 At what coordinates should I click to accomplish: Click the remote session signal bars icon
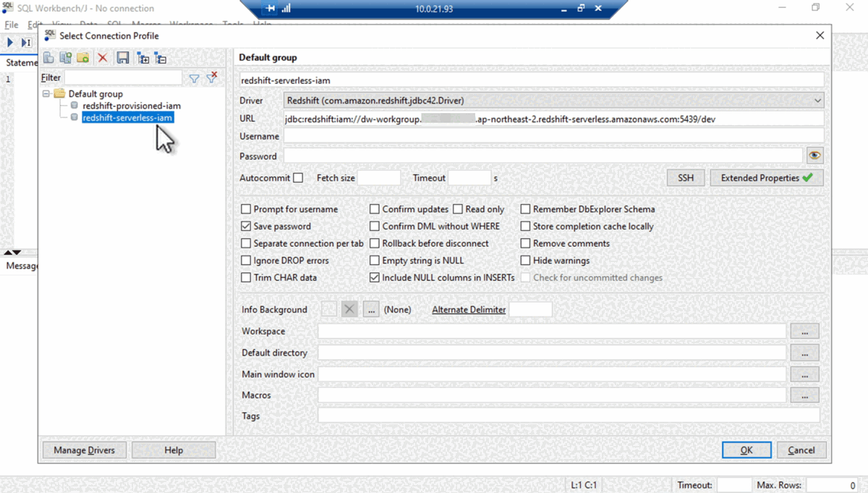[286, 9]
